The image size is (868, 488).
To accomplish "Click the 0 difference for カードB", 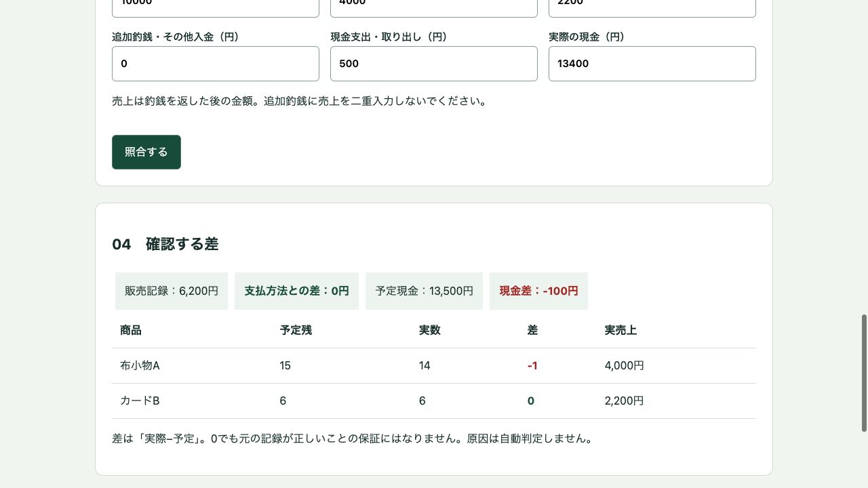I will click(x=531, y=401).
